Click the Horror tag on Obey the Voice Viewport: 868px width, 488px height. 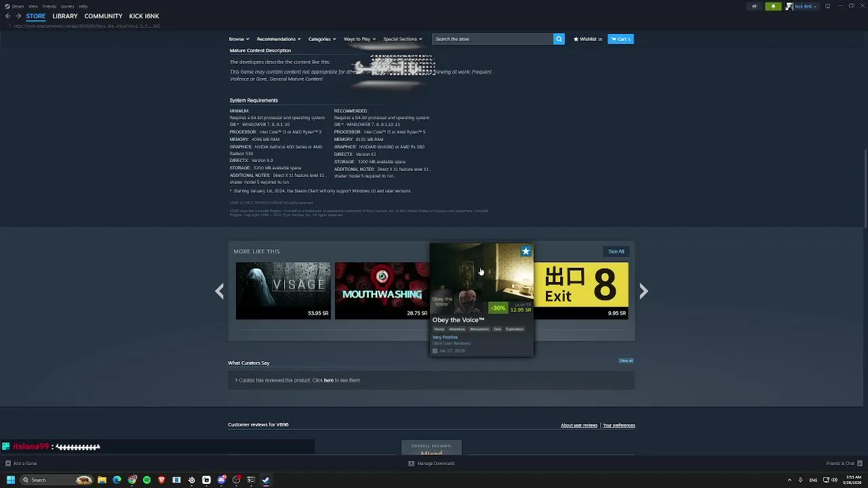coord(439,329)
